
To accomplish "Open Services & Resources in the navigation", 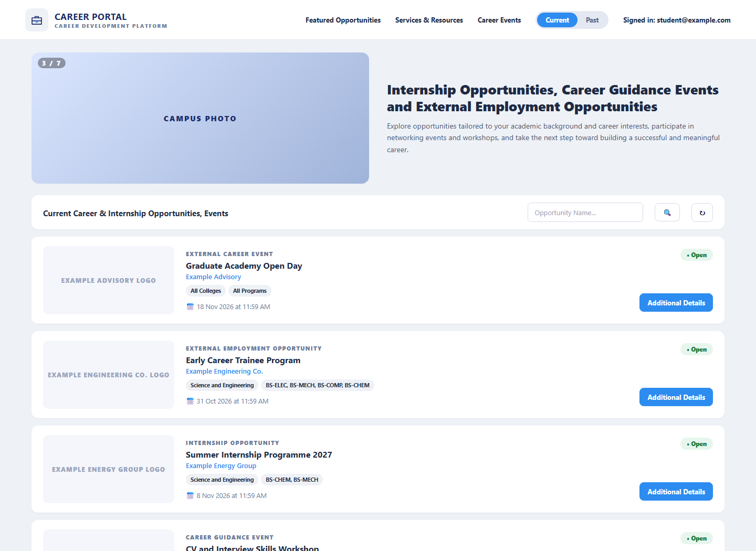I will (x=429, y=20).
